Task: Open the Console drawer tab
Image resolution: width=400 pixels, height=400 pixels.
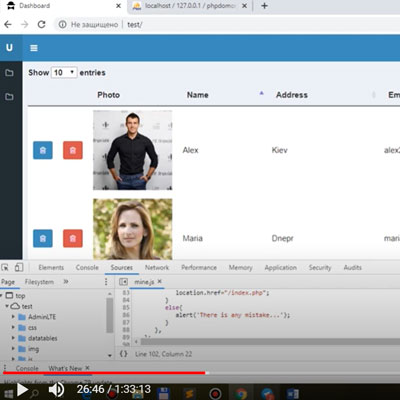Action: [27, 368]
